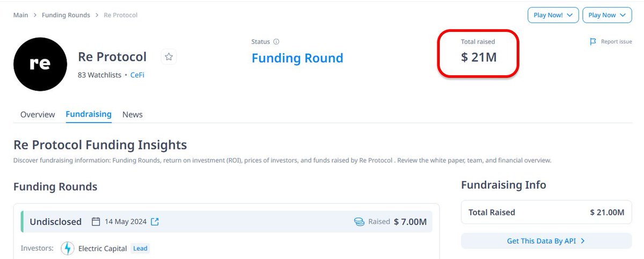Screen dimensions: 644x259
Task: Click the black Re Protocol logo
Action: (x=40, y=64)
